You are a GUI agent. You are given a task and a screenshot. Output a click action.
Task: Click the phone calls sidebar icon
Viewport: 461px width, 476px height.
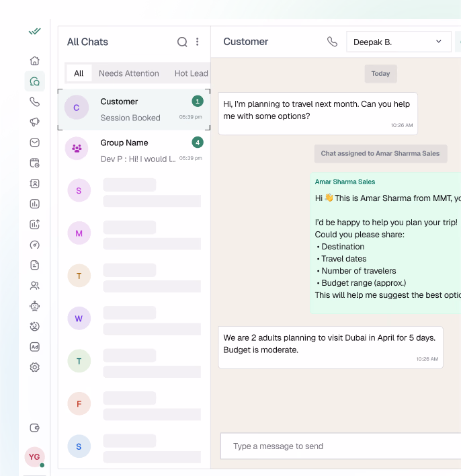click(35, 102)
